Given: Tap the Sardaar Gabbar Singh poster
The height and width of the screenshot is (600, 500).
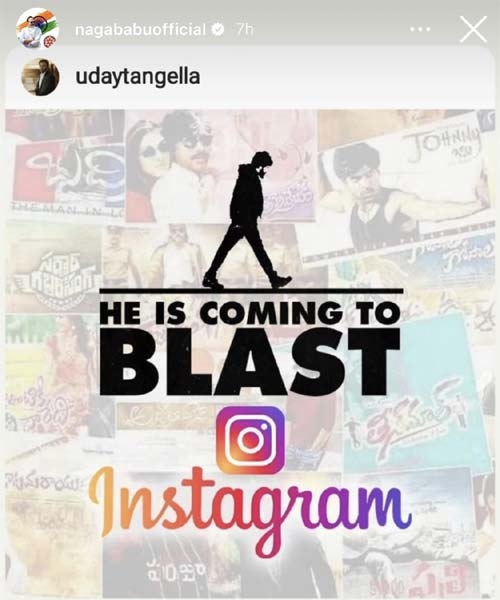Looking at the screenshot, I should 54,268.
